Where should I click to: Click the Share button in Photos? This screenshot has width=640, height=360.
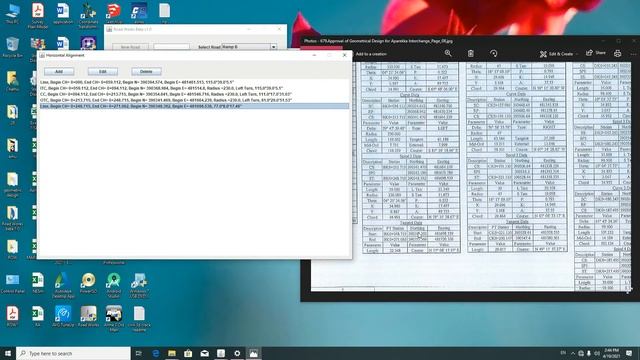point(596,53)
